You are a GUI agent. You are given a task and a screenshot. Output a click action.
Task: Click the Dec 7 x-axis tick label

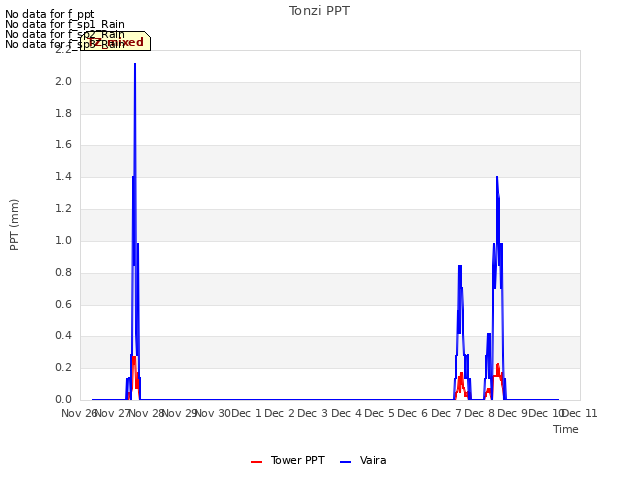446,413
